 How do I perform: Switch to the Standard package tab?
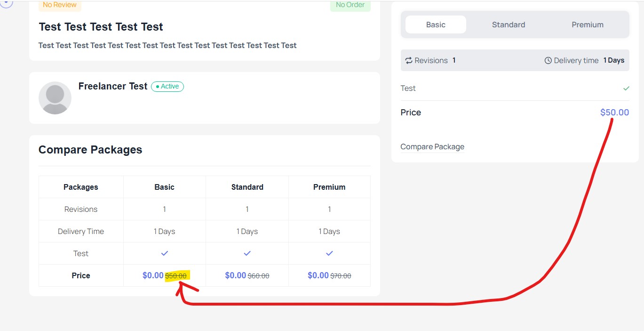pyautogui.click(x=509, y=25)
